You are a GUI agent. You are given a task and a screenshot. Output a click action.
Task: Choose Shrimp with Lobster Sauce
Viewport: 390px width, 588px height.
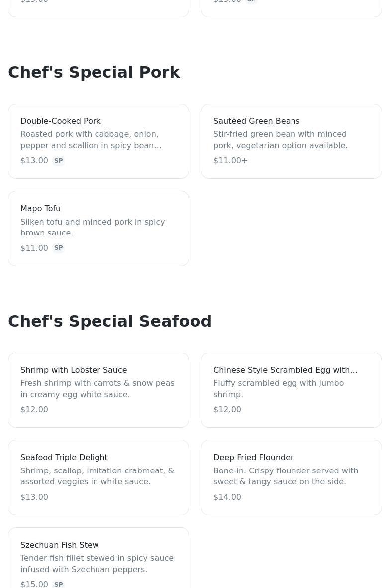pyautogui.click(x=98, y=390)
